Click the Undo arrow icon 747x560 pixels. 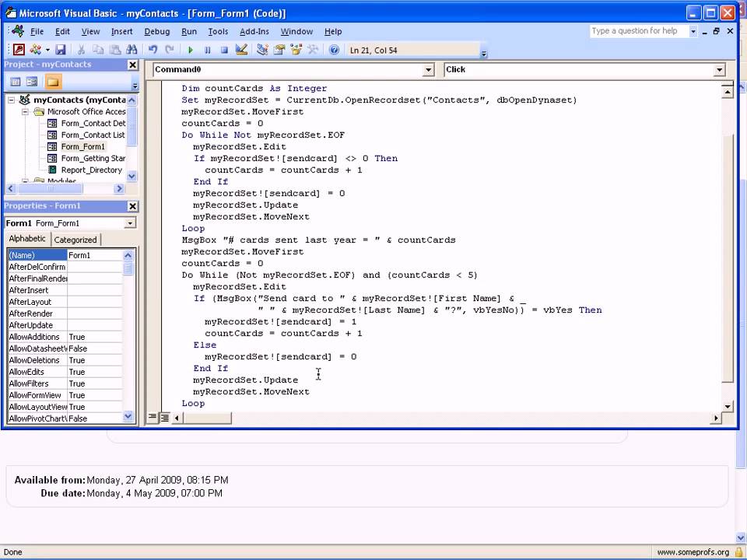click(x=153, y=50)
